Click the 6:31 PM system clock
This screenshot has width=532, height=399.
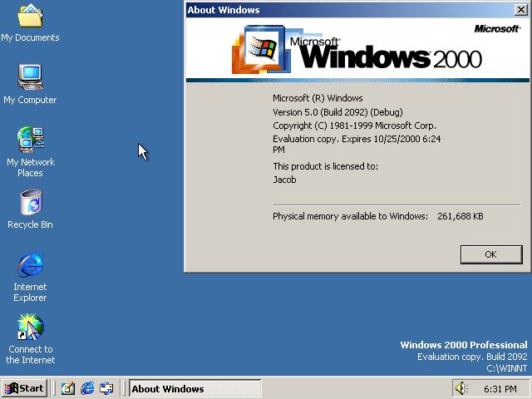pos(500,389)
